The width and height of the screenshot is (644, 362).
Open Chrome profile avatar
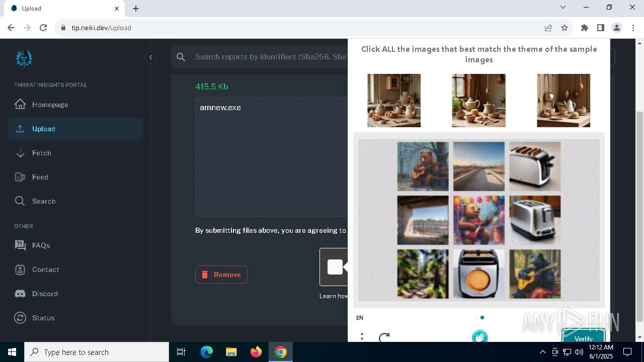617,28
